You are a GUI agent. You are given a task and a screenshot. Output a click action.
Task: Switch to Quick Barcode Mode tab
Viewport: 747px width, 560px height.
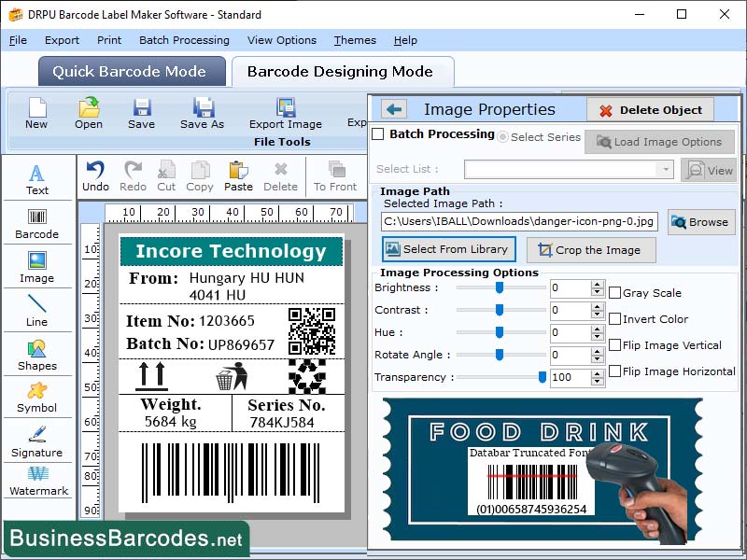tap(131, 72)
